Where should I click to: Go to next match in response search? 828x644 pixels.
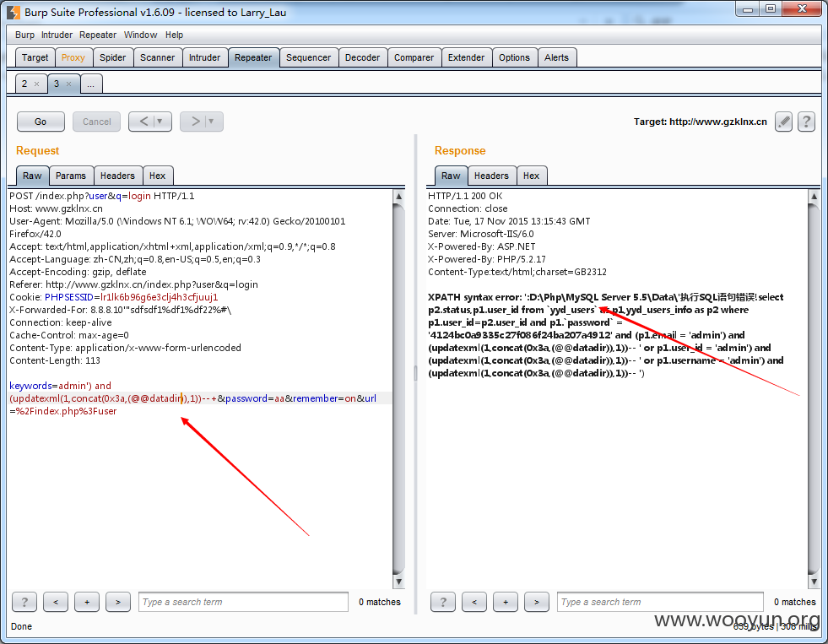[537, 602]
